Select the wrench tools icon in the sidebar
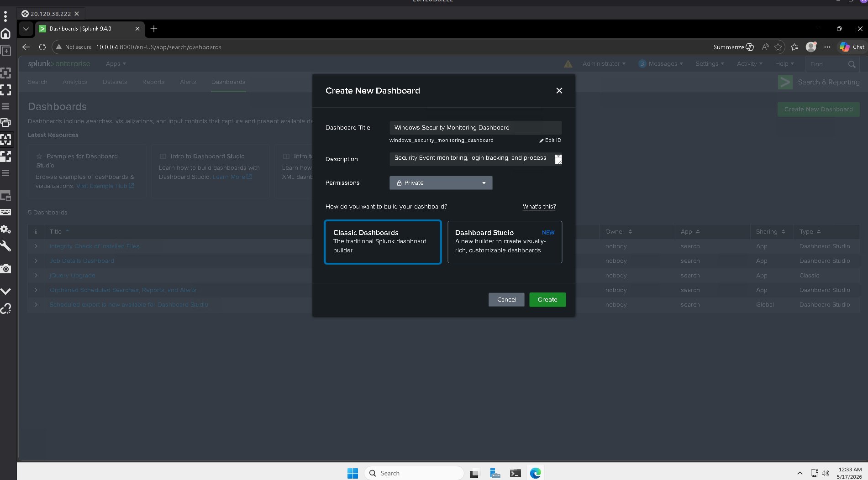The image size is (868, 480). [6, 246]
